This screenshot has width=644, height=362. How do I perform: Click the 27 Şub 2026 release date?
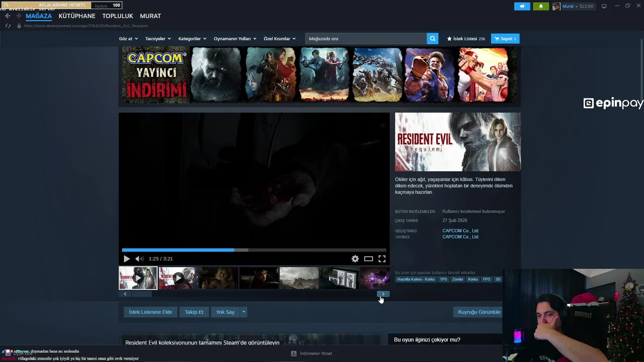[455, 221]
